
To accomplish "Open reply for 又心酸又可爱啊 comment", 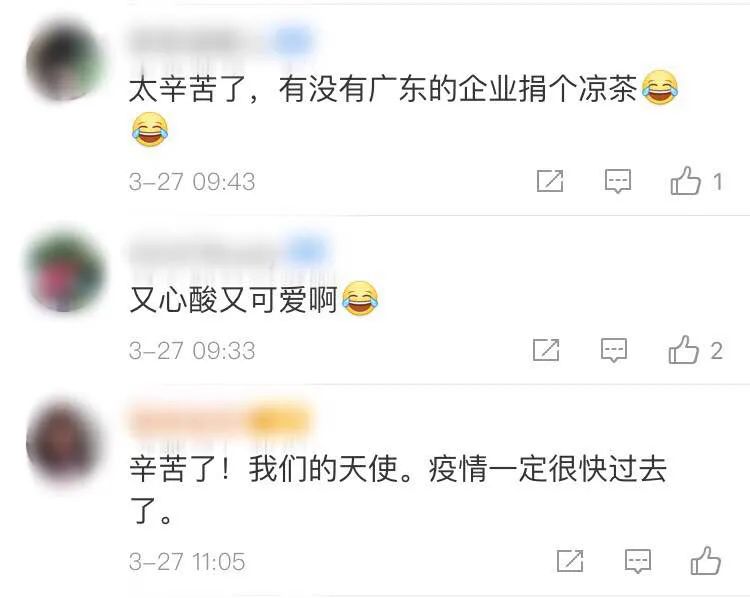I will (x=614, y=350).
